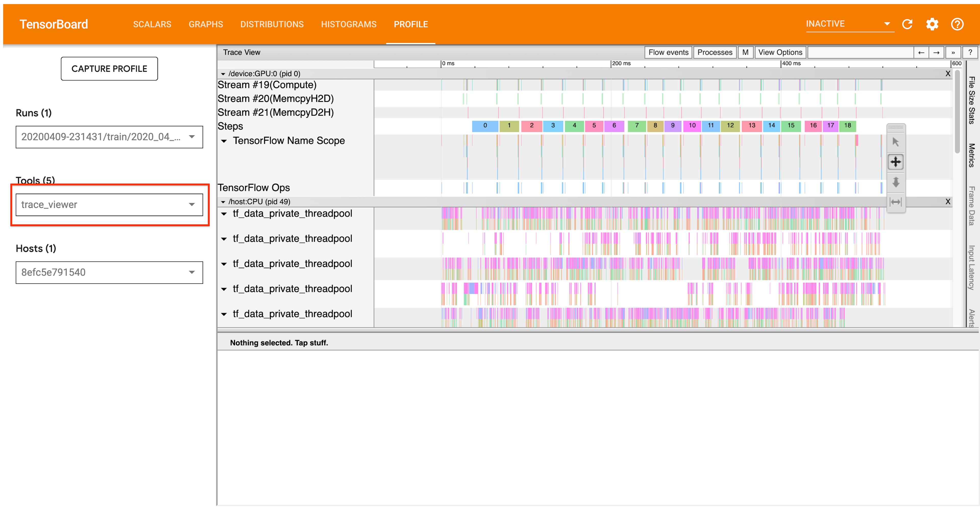Select the timing ruler tool in trace viewer
980x507 pixels.
(896, 202)
